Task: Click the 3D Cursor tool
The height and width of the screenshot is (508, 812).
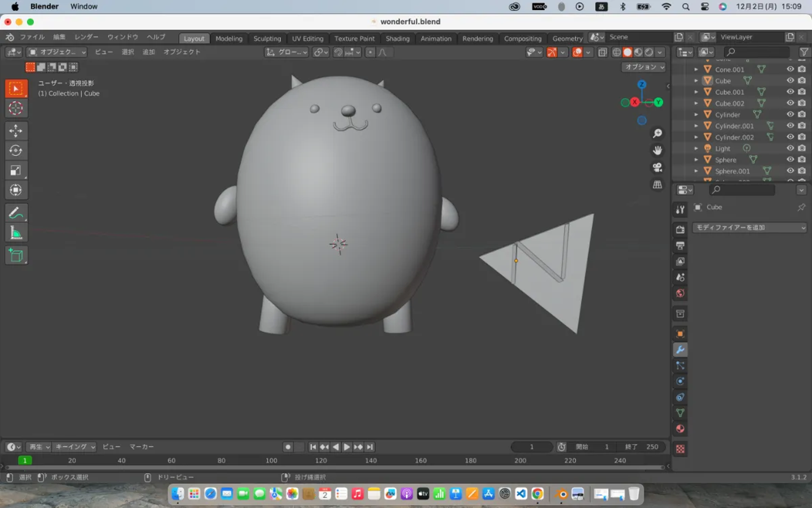Action: pyautogui.click(x=16, y=108)
